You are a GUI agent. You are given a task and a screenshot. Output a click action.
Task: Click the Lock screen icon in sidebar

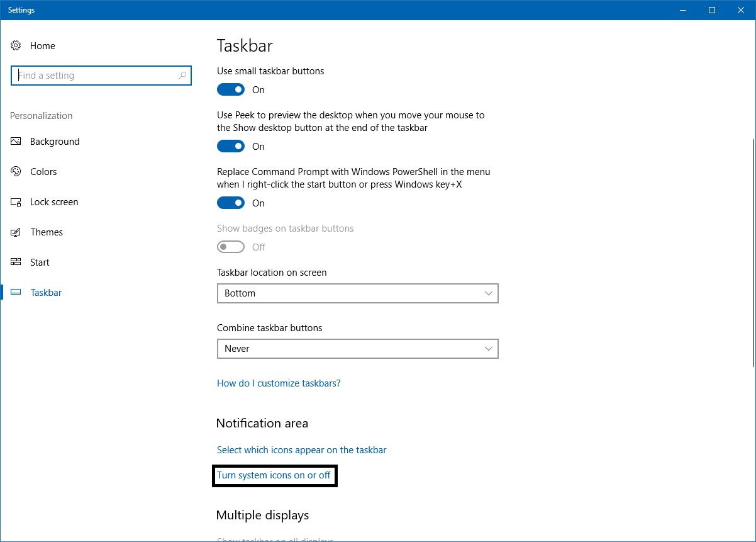tap(15, 202)
